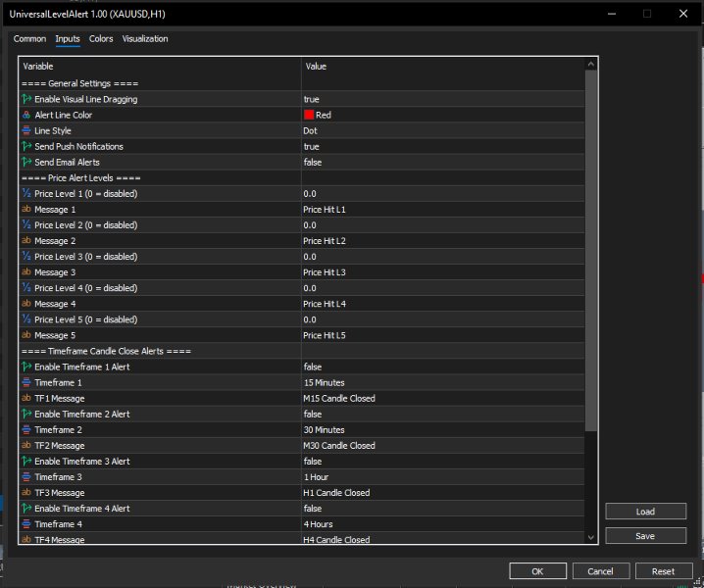Click the vertical scrollbar thumb
The width and height of the screenshot is (704, 588).
coord(591,251)
